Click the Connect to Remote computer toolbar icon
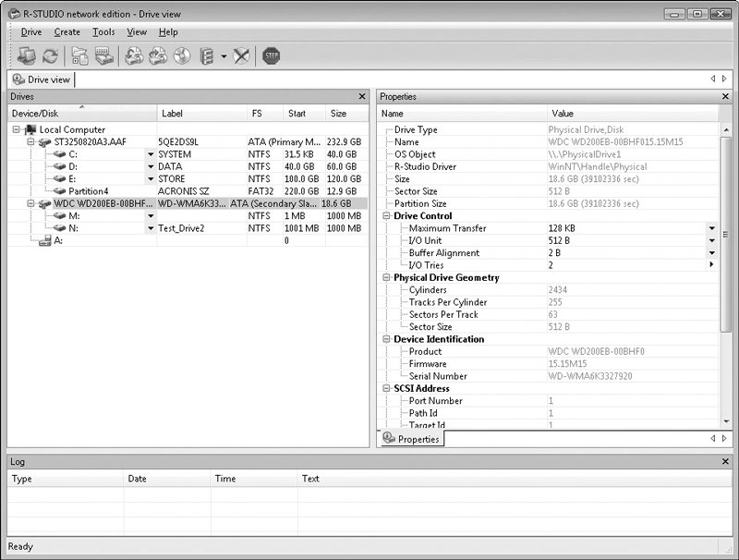 point(27,56)
